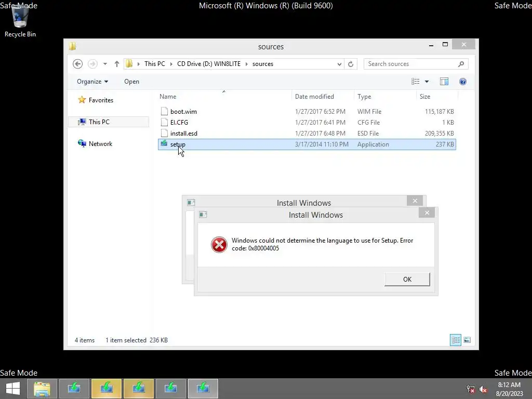Click the network tray icon
The image size is (532, 399).
point(470,389)
